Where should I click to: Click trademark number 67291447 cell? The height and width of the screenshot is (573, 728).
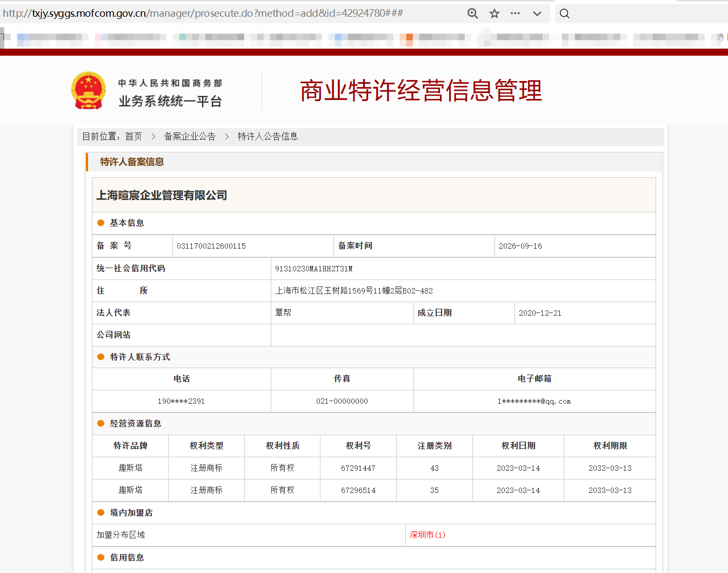[x=358, y=468]
